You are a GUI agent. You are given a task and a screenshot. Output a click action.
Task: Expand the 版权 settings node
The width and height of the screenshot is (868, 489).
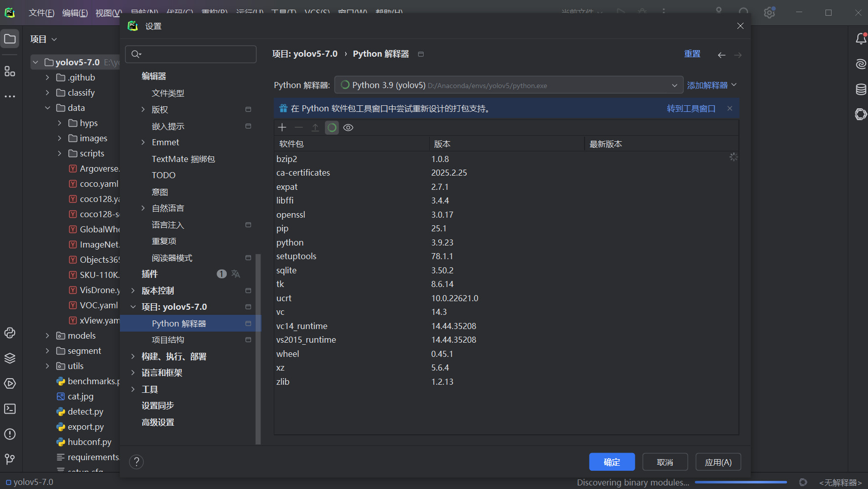[143, 109]
